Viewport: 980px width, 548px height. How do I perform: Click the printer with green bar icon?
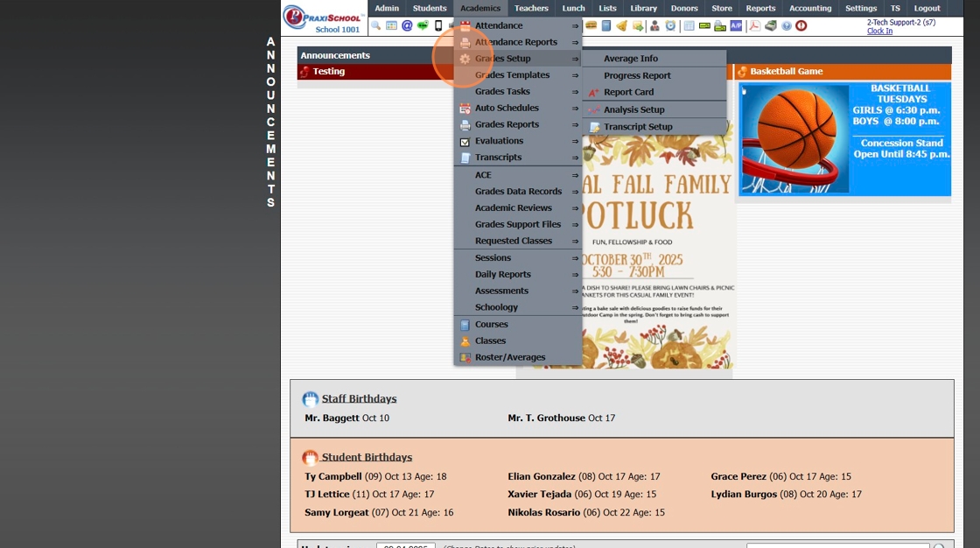[720, 25]
